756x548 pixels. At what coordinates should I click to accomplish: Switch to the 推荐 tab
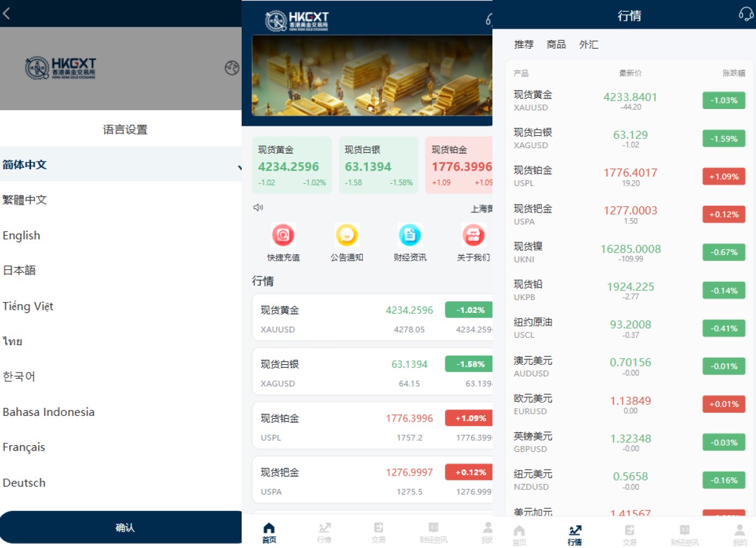coord(523,44)
